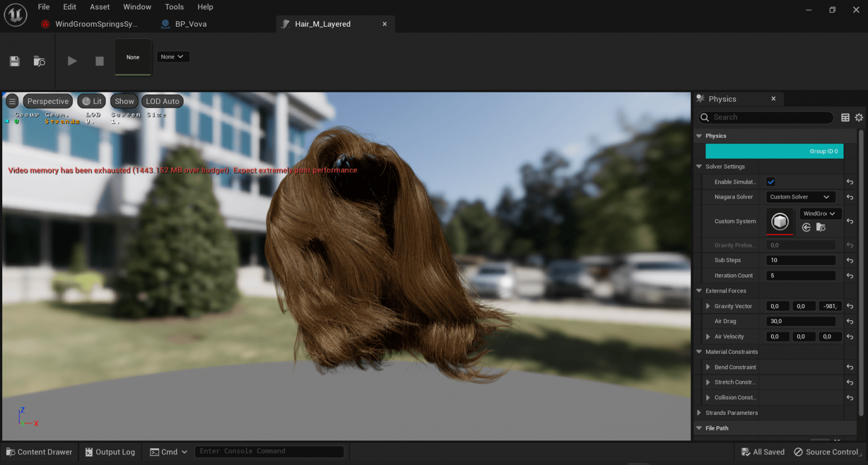Open the WindGroom custom system dropdown
This screenshot has width=868, height=465.
[821, 214]
